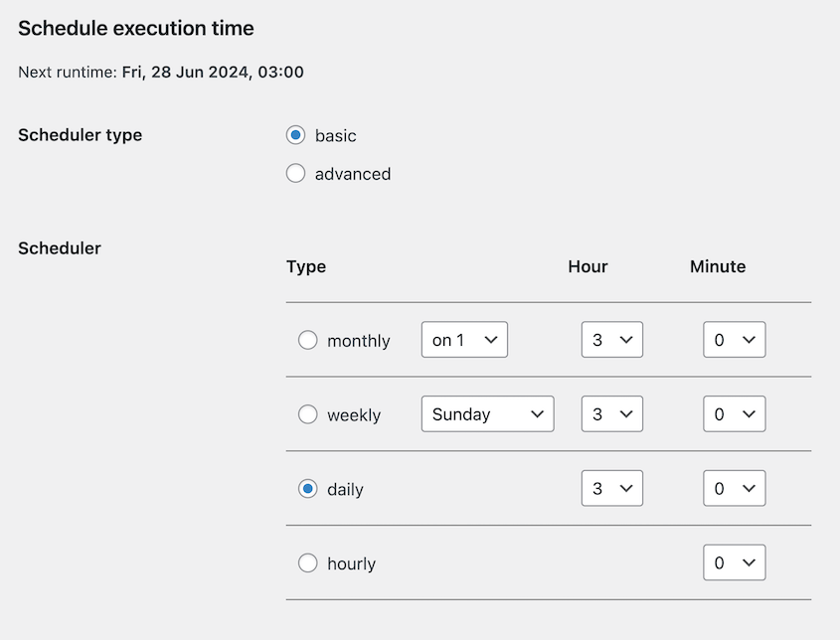Select the hourly schedule radio button
The image size is (840, 640).
307,562
